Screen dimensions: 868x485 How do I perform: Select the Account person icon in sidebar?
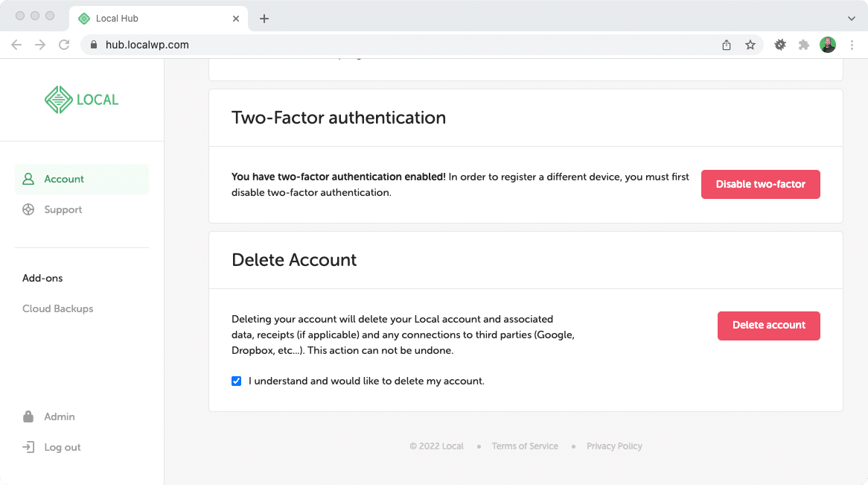(28, 179)
